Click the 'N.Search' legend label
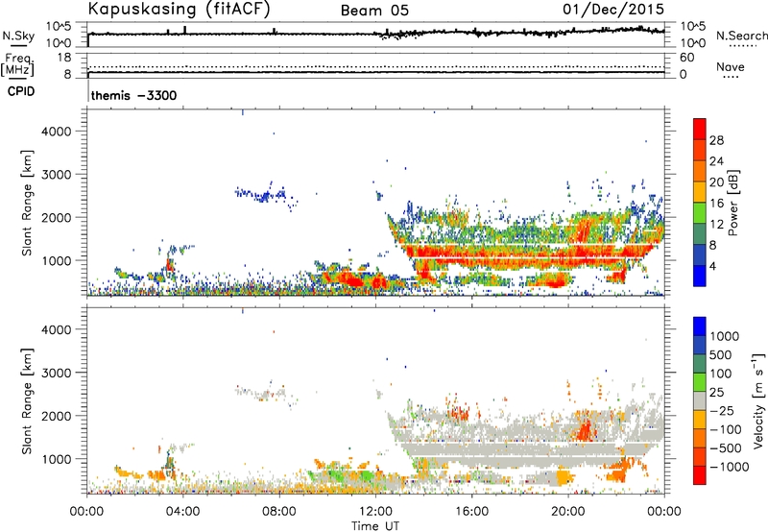 741,36
